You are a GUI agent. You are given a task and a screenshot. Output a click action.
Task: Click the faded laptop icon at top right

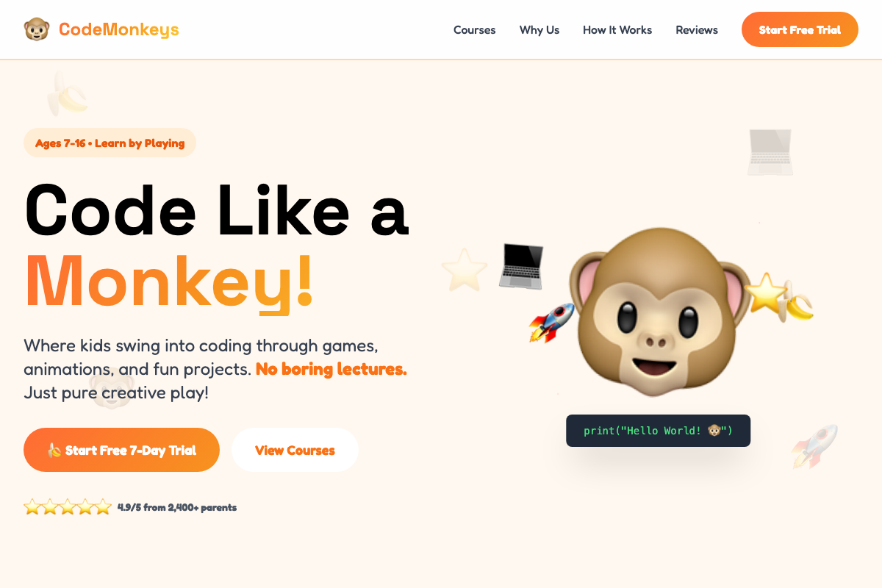(x=770, y=152)
